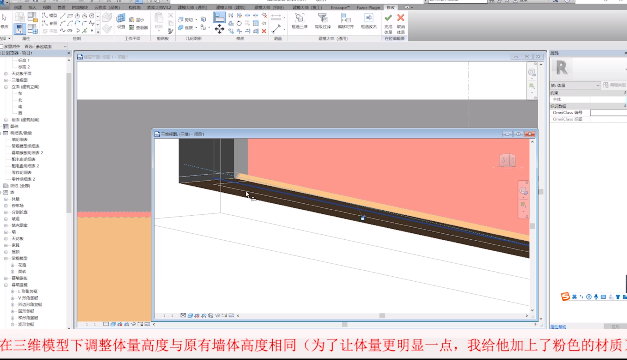
Task: Toggle detail level box icon in 3D view control bar
Action: point(183,316)
